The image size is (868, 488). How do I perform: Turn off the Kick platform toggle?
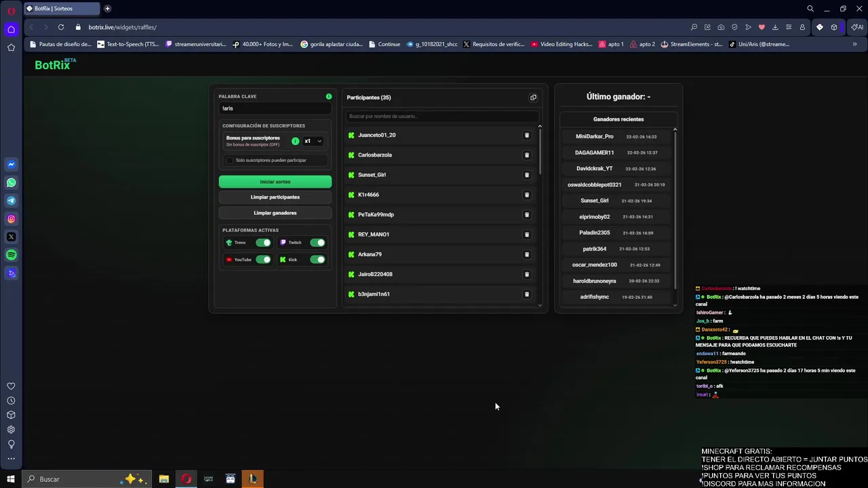coord(317,260)
